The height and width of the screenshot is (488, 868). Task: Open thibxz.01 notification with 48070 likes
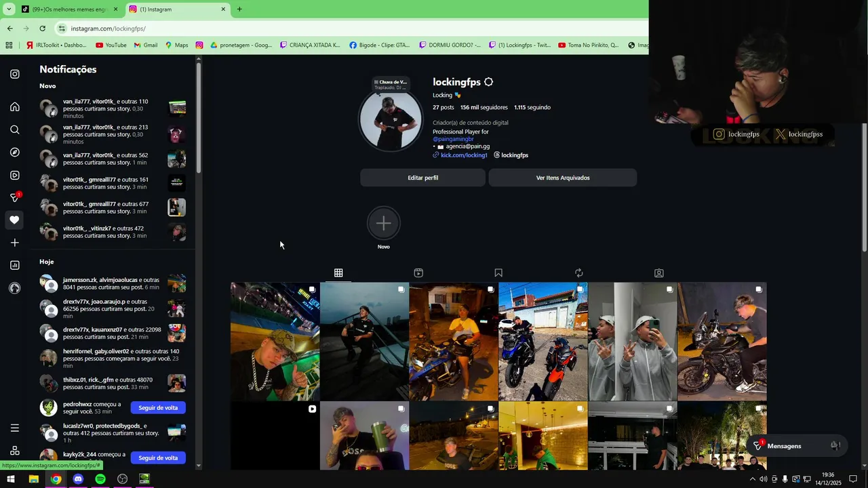point(113,384)
